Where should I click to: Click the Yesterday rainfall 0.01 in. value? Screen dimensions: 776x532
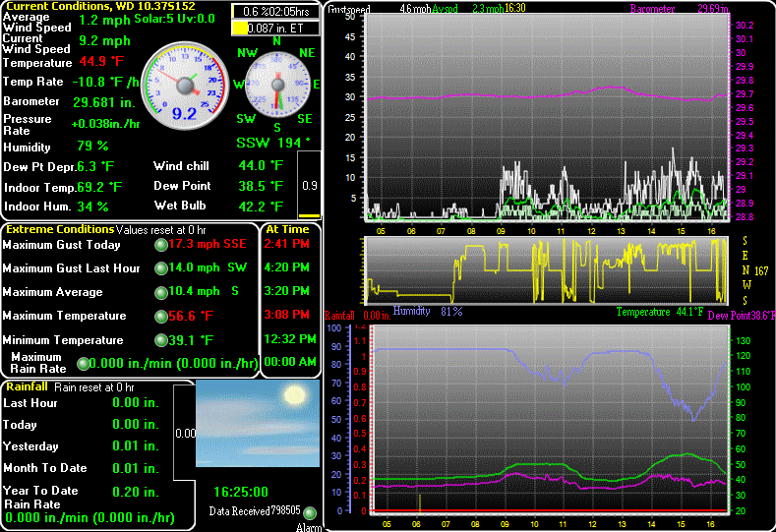pos(136,445)
